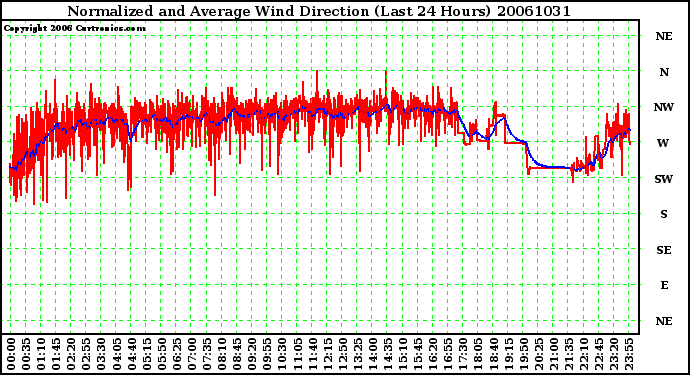Image resolution: width=690 pixels, height=375 pixels.
Task: Click the 07:00 time axis label
Action: coord(192,354)
